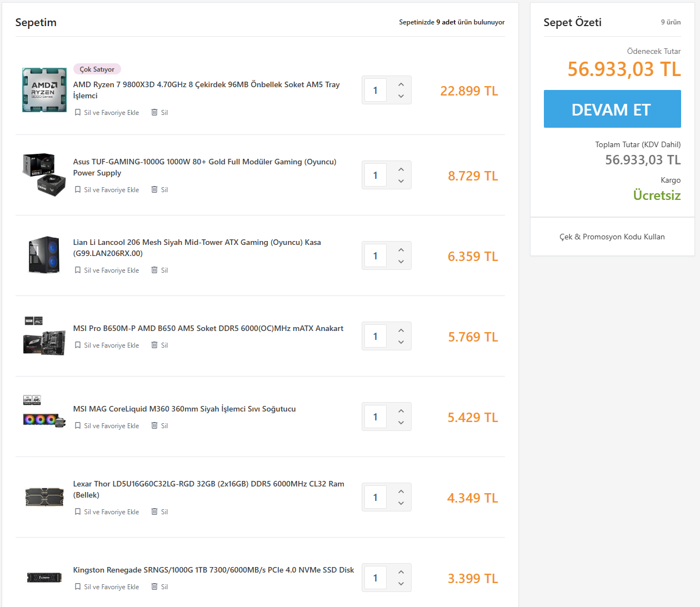Click bookmark icon for MSI Pro B650M-P motherboard

pos(78,345)
